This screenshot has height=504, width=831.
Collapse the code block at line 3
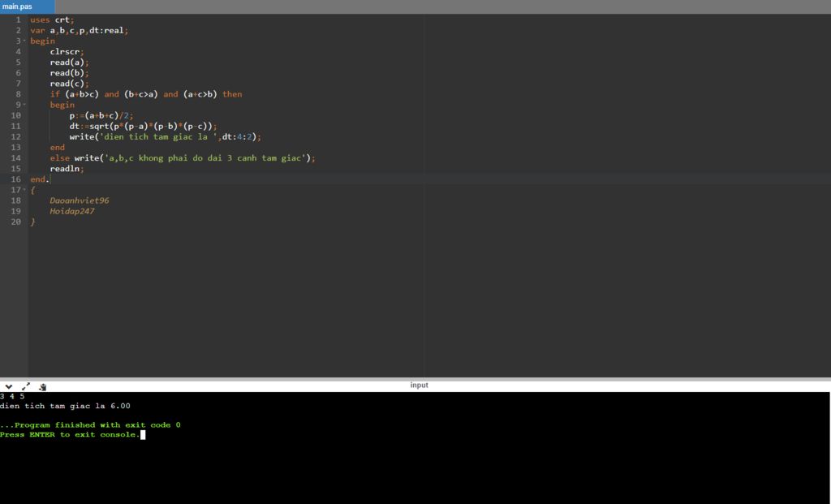24,41
